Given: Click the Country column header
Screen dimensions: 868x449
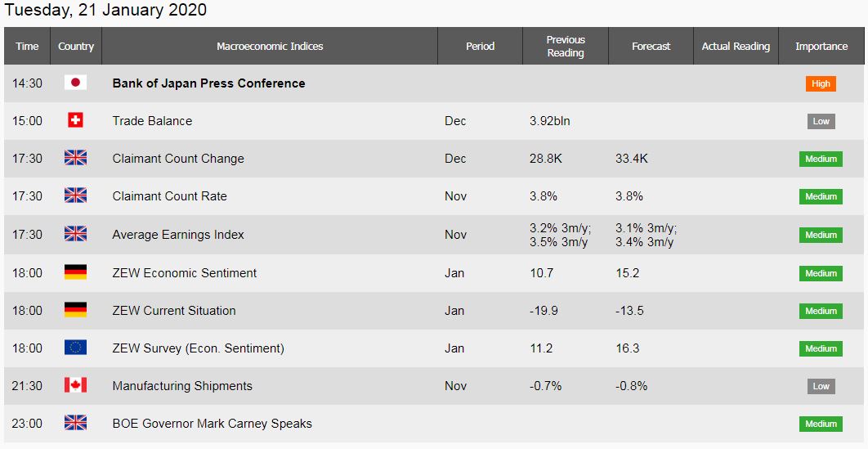Looking at the screenshot, I should tap(76, 47).
